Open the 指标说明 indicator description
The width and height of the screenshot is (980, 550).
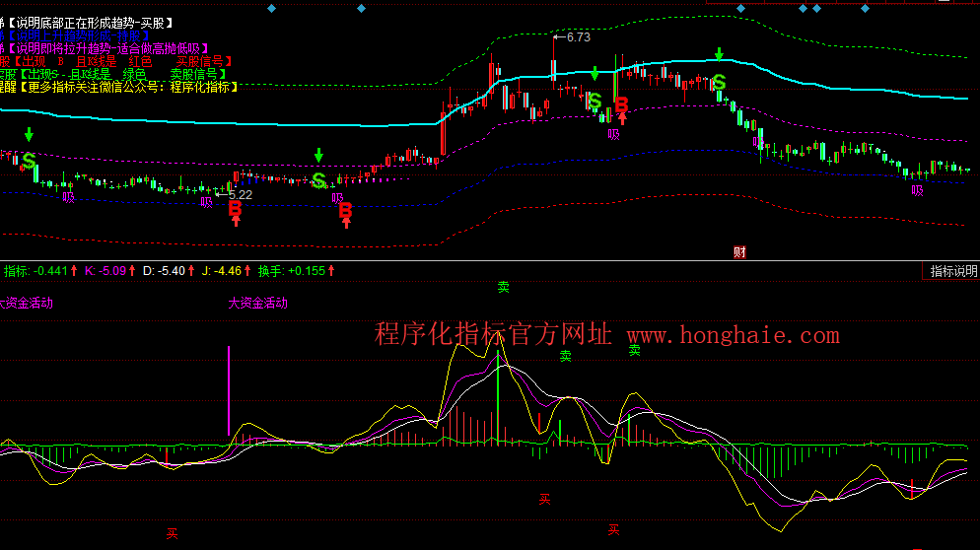point(953,271)
